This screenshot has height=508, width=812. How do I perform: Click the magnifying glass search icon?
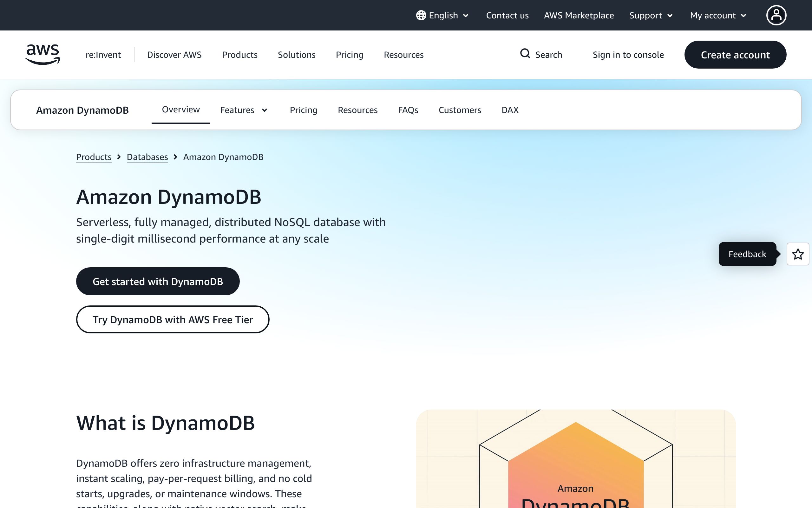525,54
